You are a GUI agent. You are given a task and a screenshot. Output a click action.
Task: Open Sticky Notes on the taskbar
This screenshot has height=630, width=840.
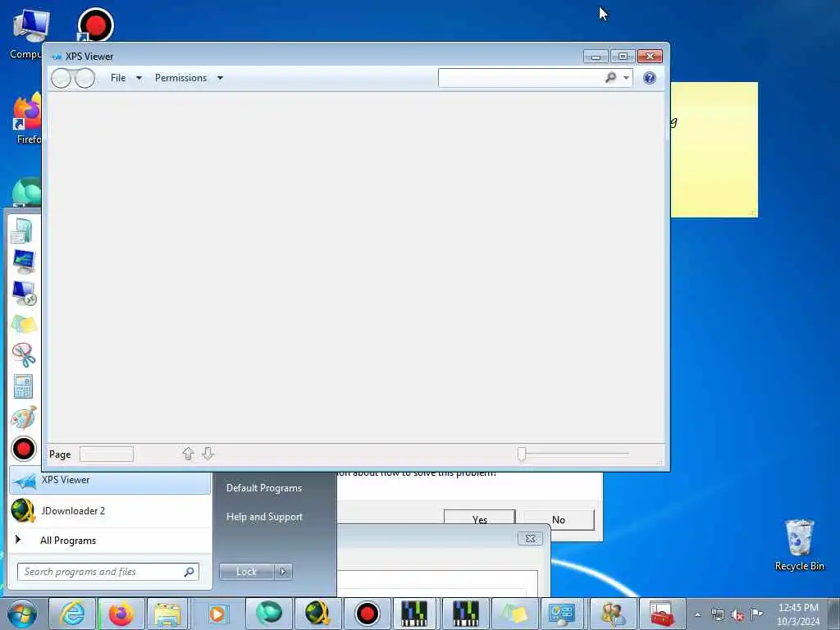[x=514, y=614]
